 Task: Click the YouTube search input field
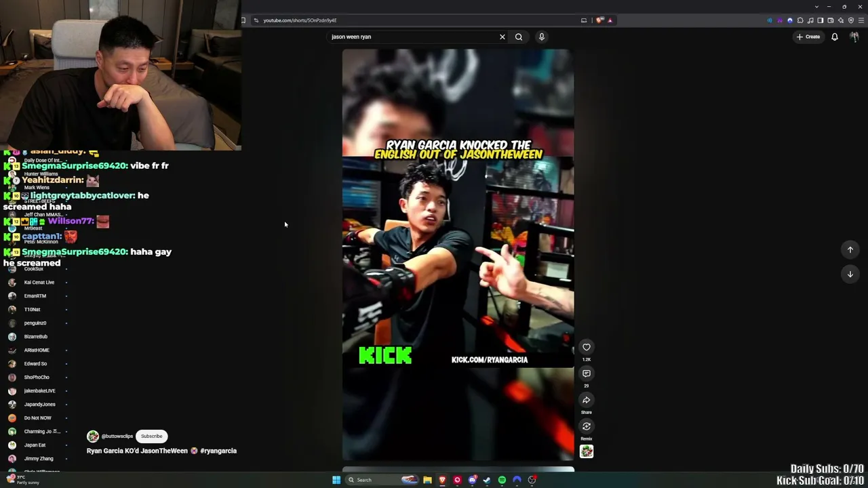[414, 37]
